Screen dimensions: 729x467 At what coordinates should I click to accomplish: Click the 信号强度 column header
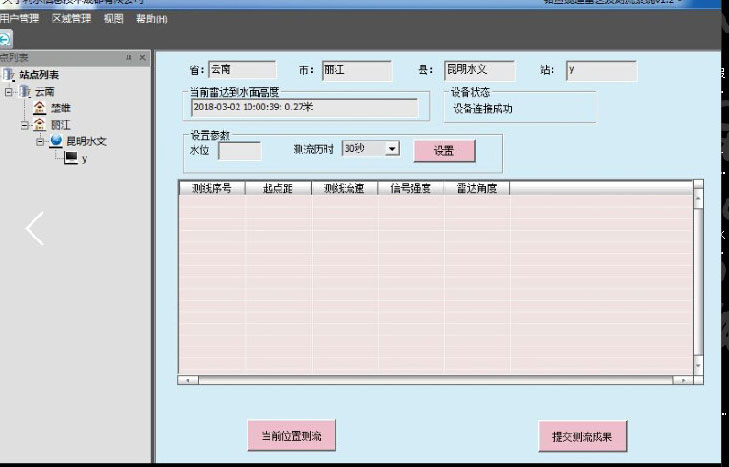411,188
